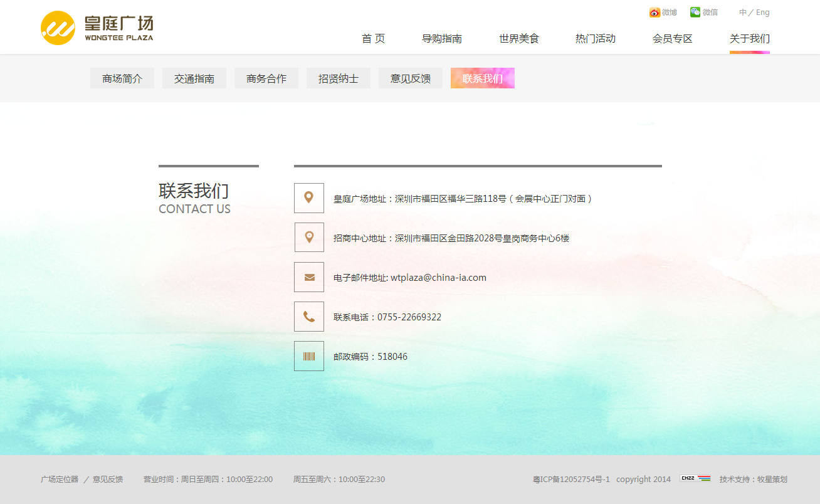Click the telephone icon beside 联系电话
This screenshot has height=504, width=820.
pos(308,316)
